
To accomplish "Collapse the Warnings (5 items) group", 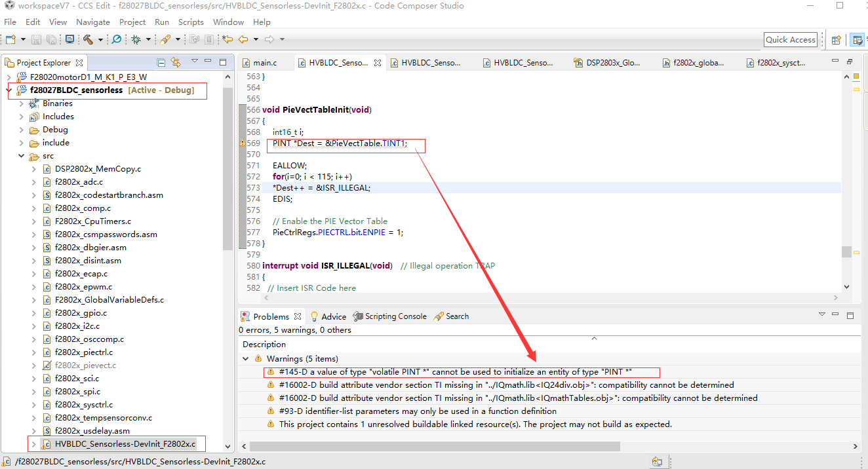I will click(246, 359).
